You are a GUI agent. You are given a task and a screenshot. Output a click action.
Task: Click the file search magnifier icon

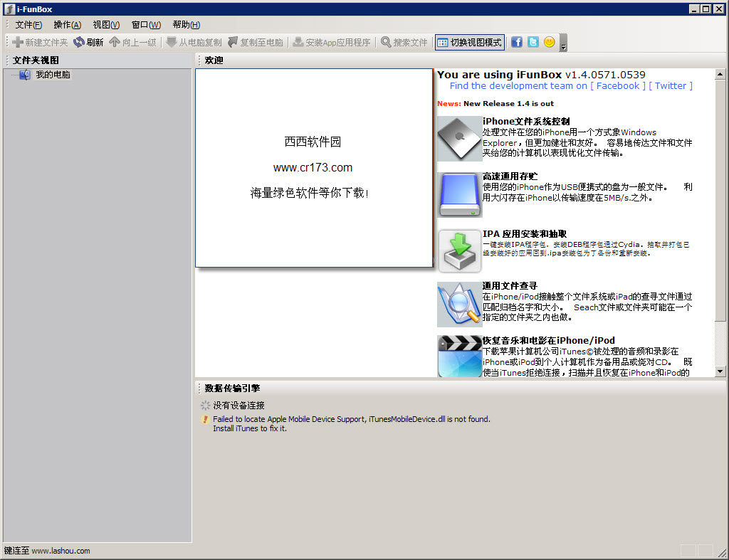[x=459, y=305]
